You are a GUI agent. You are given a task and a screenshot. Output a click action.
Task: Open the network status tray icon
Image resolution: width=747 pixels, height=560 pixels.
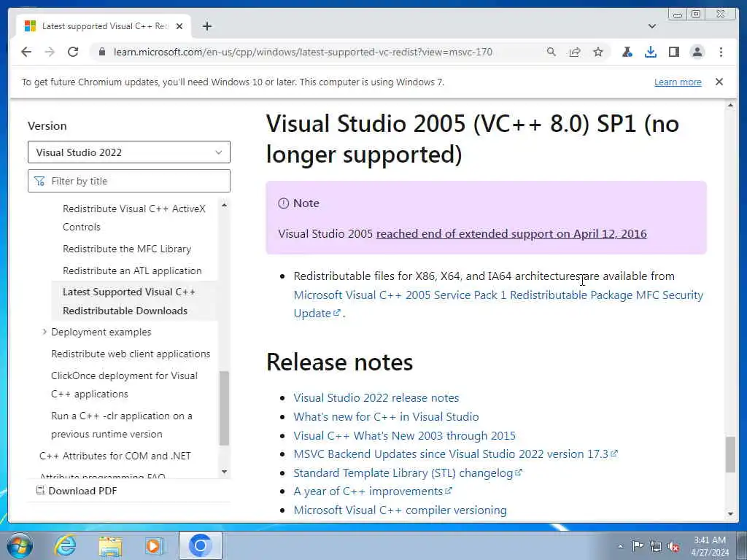tap(656, 546)
